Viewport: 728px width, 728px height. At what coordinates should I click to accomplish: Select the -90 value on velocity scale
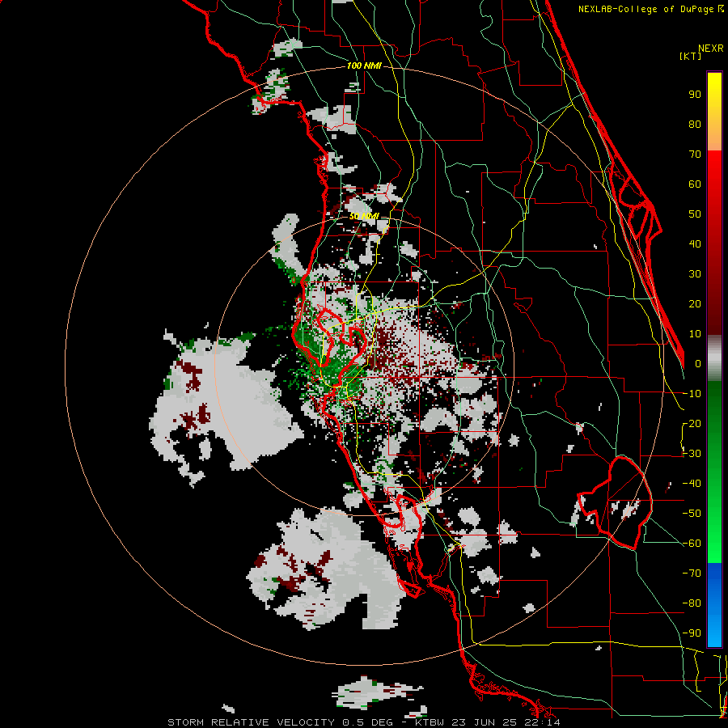pos(692,633)
